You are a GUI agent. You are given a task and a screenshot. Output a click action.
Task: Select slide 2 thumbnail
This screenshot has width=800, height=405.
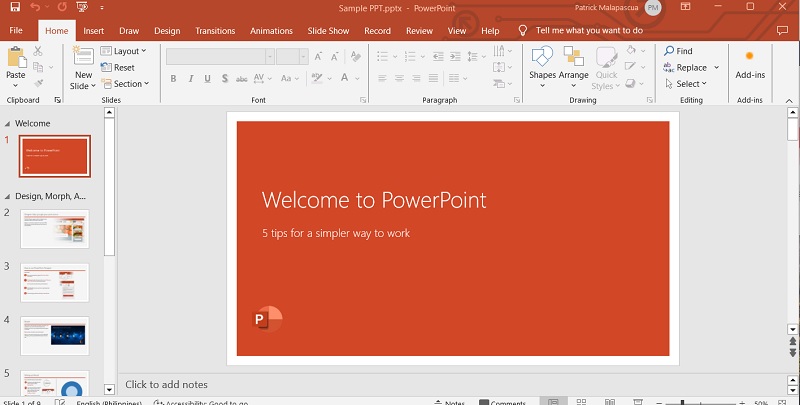click(55, 229)
